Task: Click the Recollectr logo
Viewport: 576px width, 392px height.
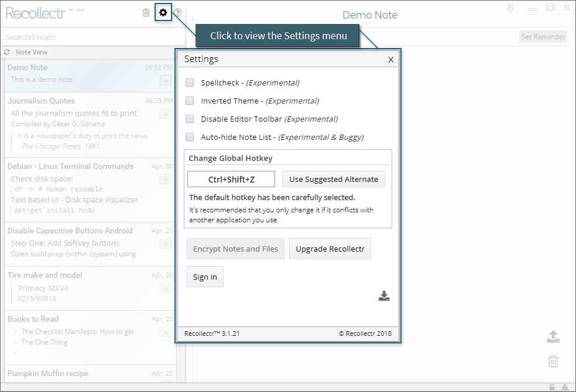Action: click(36, 13)
